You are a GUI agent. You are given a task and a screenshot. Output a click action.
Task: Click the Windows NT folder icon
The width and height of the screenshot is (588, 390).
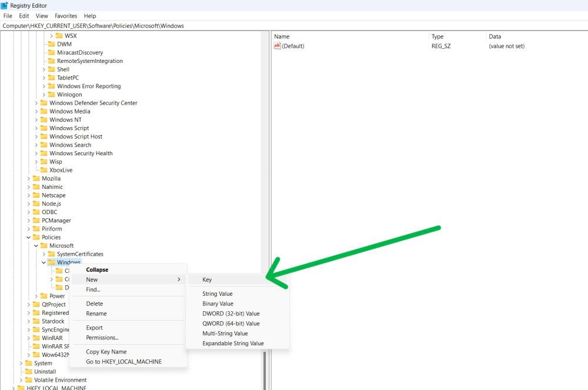point(44,119)
